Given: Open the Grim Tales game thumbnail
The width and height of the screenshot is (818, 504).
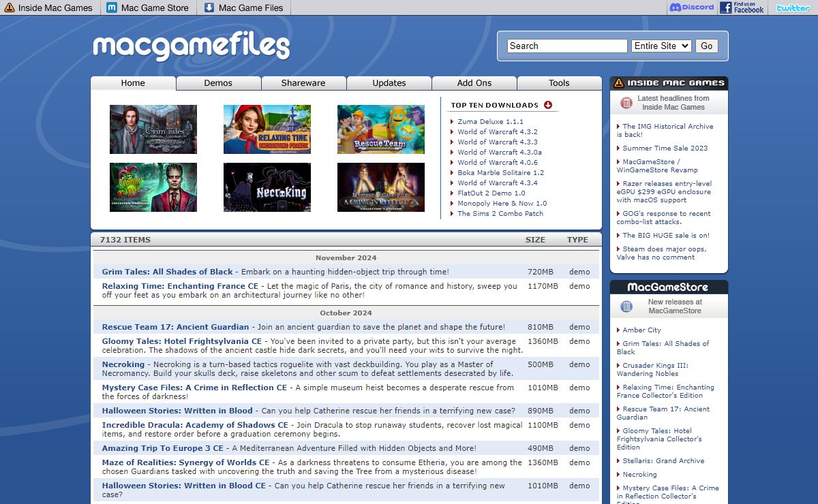Looking at the screenshot, I should 153,129.
